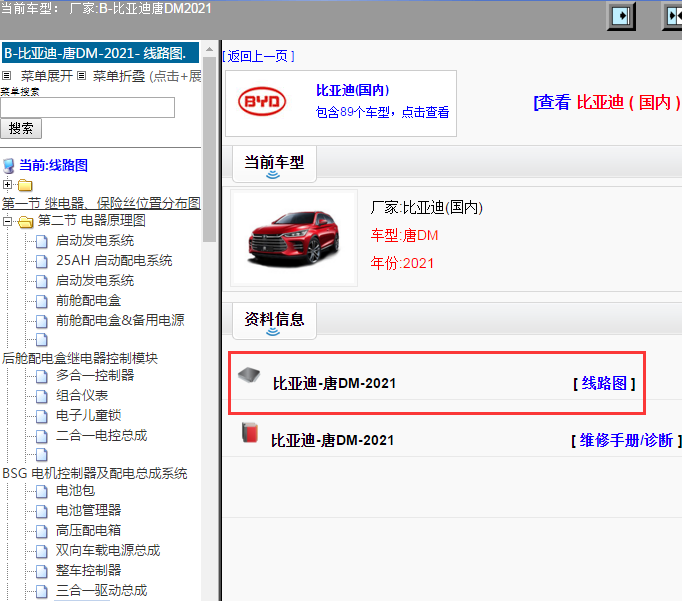Click the 菜单展开 label
Image resolution: width=682 pixels, height=601 pixels.
point(47,76)
